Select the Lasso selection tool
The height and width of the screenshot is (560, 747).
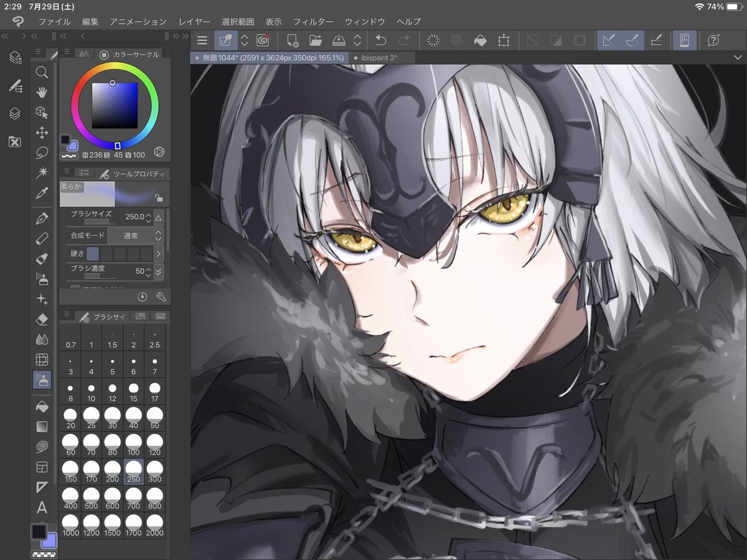point(42,152)
